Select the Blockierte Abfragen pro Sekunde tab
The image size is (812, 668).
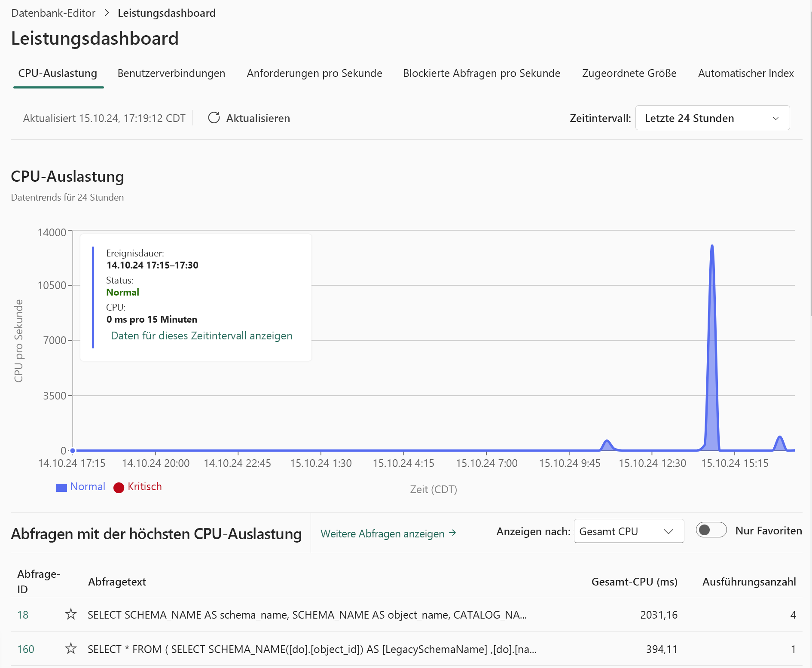(x=482, y=73)
